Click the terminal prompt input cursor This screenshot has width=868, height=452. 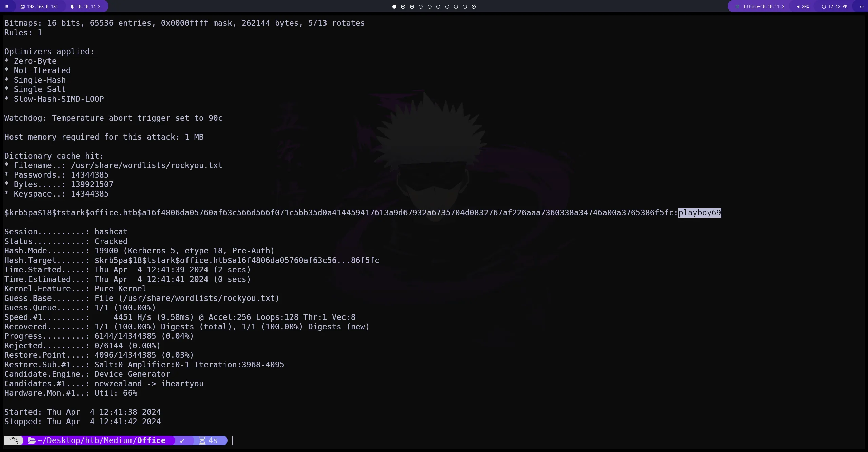[x=233, y=440]
